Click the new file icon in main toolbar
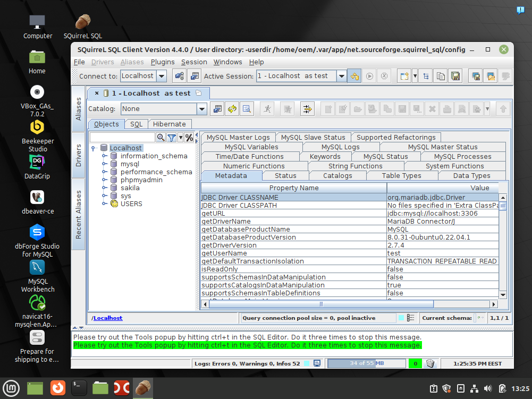The height and width of the screenshot is (399, 532). coord(404,76)
